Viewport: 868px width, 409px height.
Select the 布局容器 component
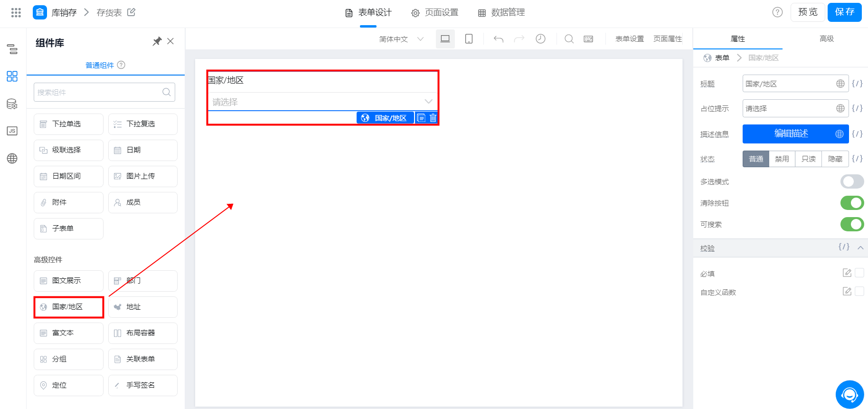point(143,333)
